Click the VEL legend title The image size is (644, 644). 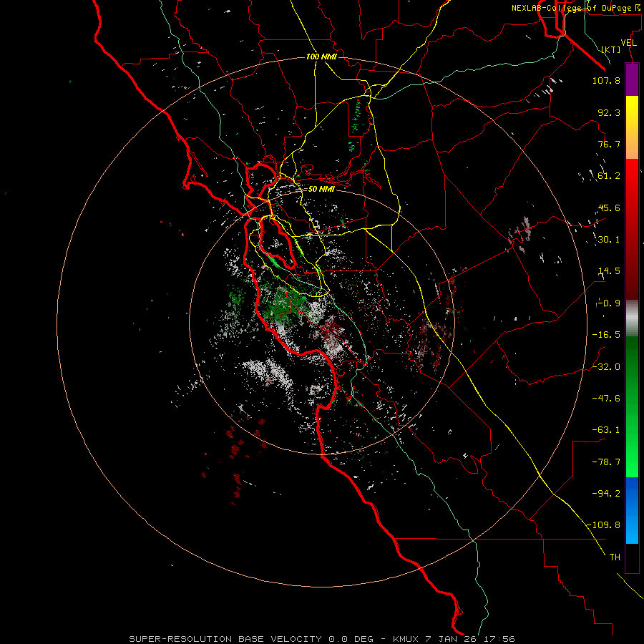(x=628, y=43)
